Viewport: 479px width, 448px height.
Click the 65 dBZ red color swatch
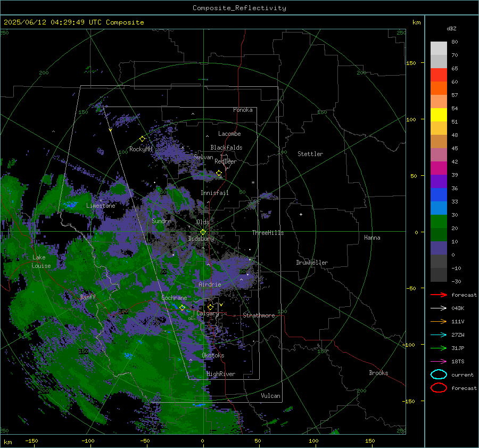[x=439, y=75]
